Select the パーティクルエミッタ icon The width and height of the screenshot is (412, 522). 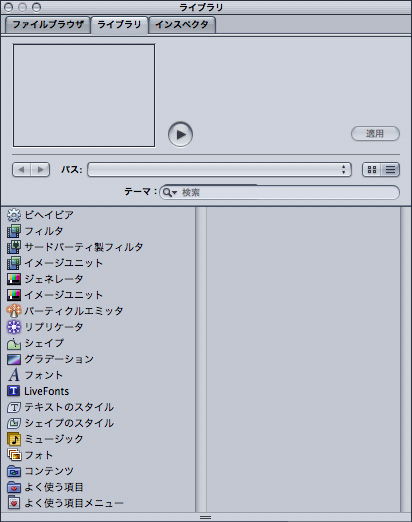(14, 311)
